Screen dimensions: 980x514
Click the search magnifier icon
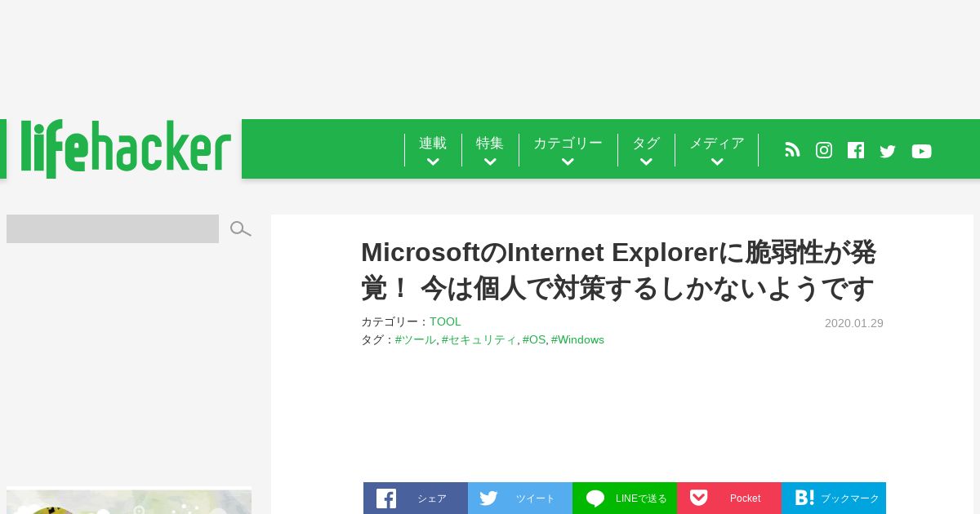pos(240,229)
